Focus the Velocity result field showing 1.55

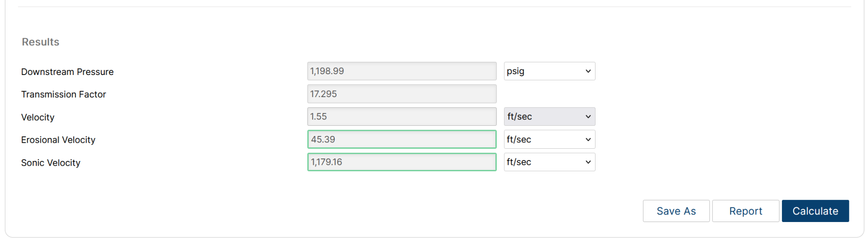pos(401,117)
